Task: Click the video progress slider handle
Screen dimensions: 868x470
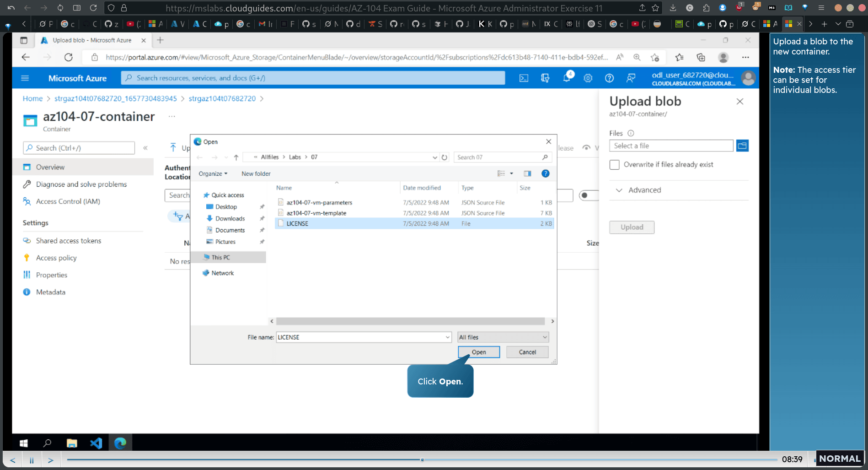Action: (422, 459)
